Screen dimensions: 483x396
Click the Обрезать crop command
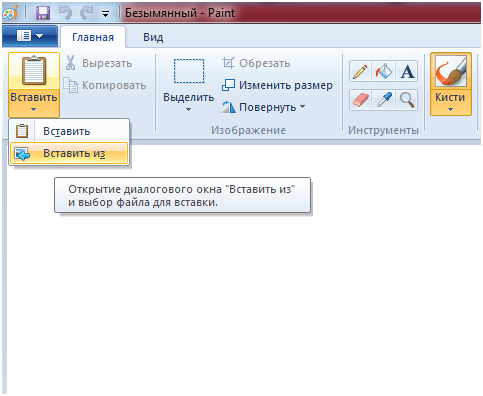(x=256, y=63)
